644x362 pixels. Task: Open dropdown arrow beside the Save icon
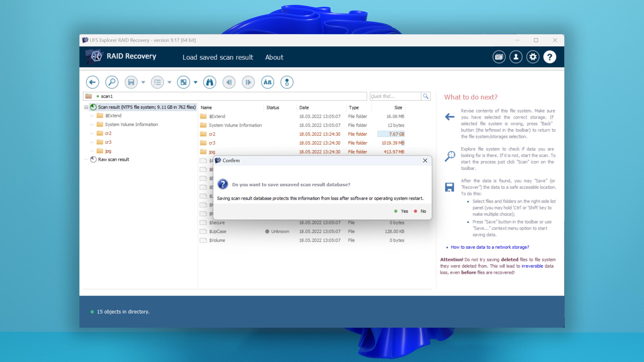pyautogui.click(x=143, y=82)
